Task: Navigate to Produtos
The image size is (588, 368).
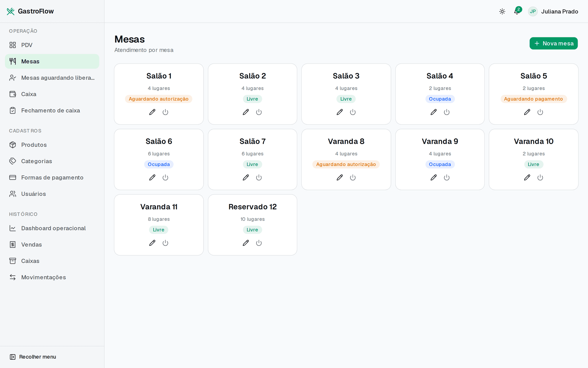Action: pyautogui.click(x=52, y=145)
